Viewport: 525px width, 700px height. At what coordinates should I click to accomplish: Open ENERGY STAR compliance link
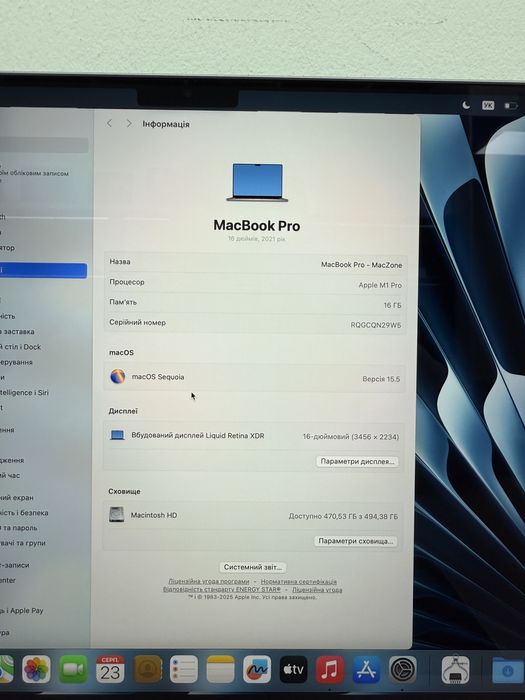coord(222,589)
